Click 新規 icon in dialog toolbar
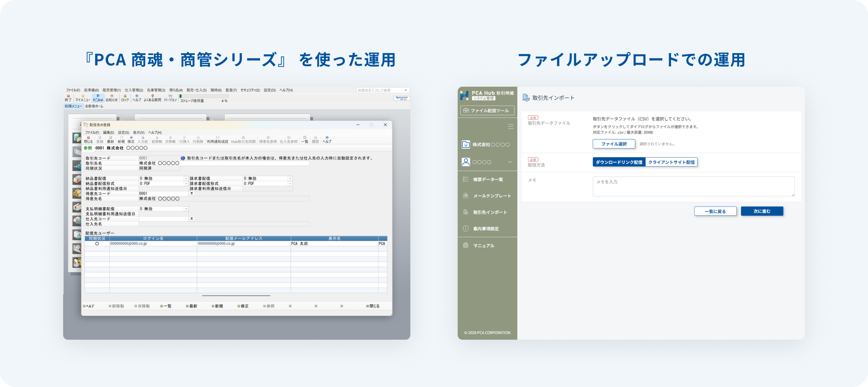 pyautogui.click(x=121, y=140)
